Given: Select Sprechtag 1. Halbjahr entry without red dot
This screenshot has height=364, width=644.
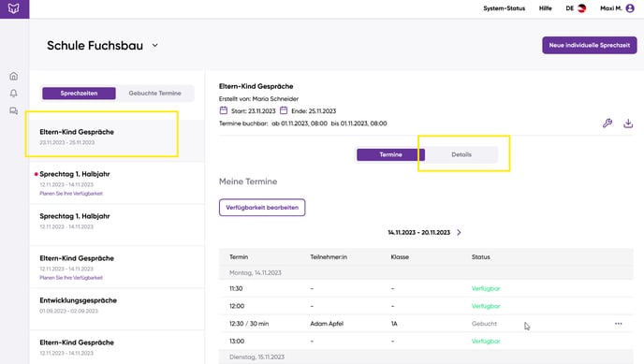Looking at the screenshot, I should 117,225.
